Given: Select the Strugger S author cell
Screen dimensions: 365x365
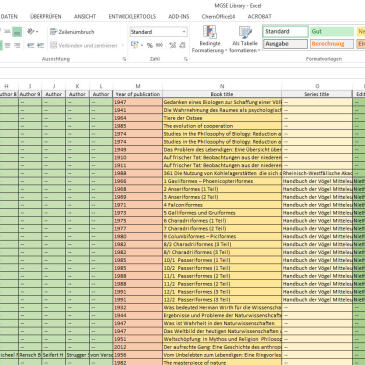Looking at the screenshot, I should [77, 355].
